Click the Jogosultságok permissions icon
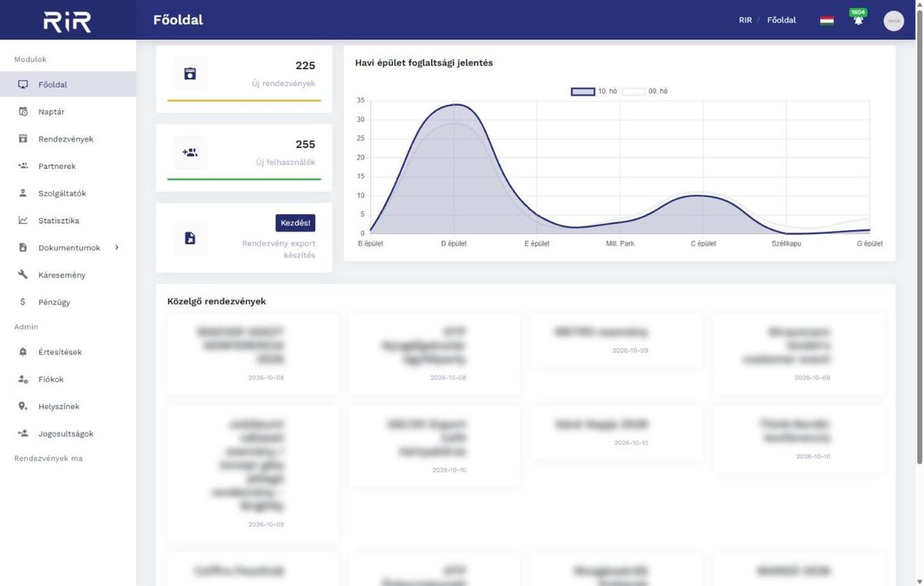924x586 pixels. 23,434
